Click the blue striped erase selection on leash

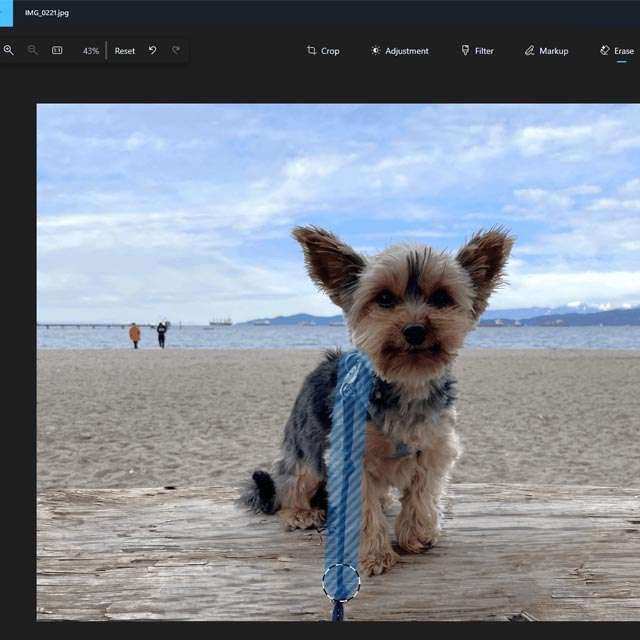[x=347, y=460]
